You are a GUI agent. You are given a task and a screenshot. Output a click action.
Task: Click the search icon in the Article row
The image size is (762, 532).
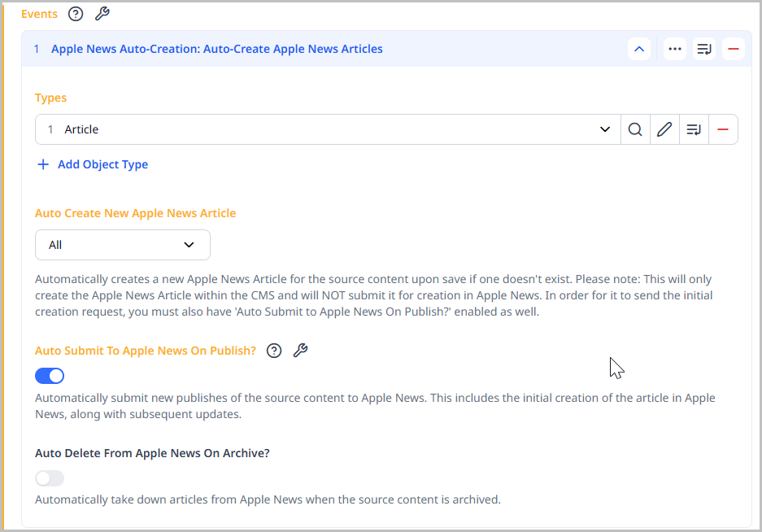[635, 129]
